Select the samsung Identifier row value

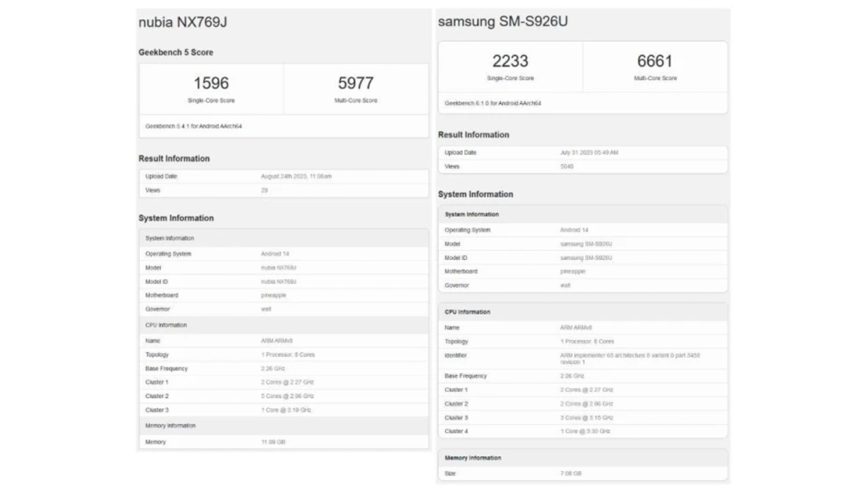(x=629, y=358)
